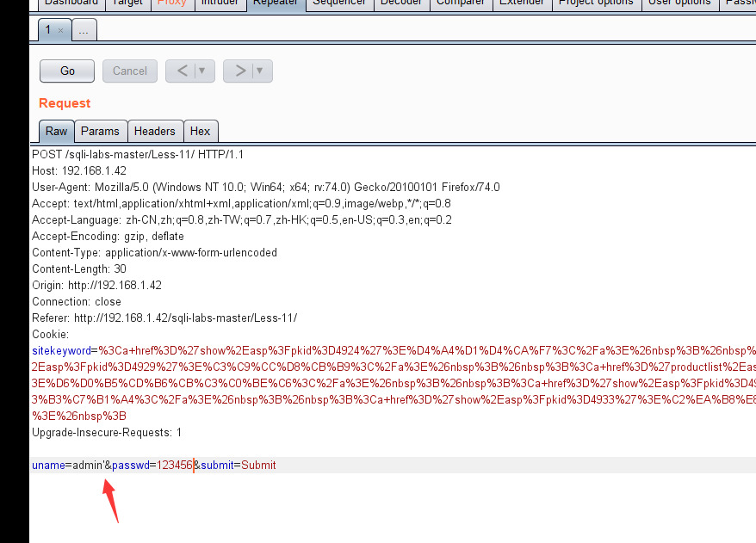Select the Repeater tab

[276, 3]
